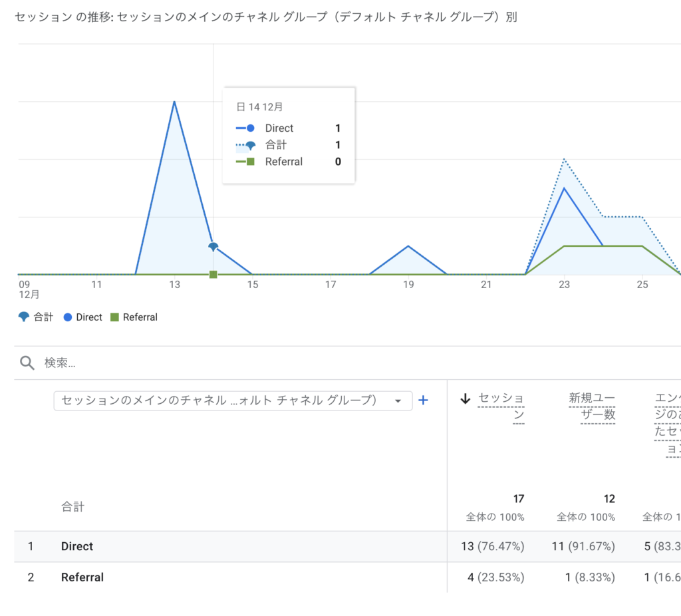Click the 14 12月 data point marker on the chart
This screenshot has height=616, width=681.
tap(213, 246)
